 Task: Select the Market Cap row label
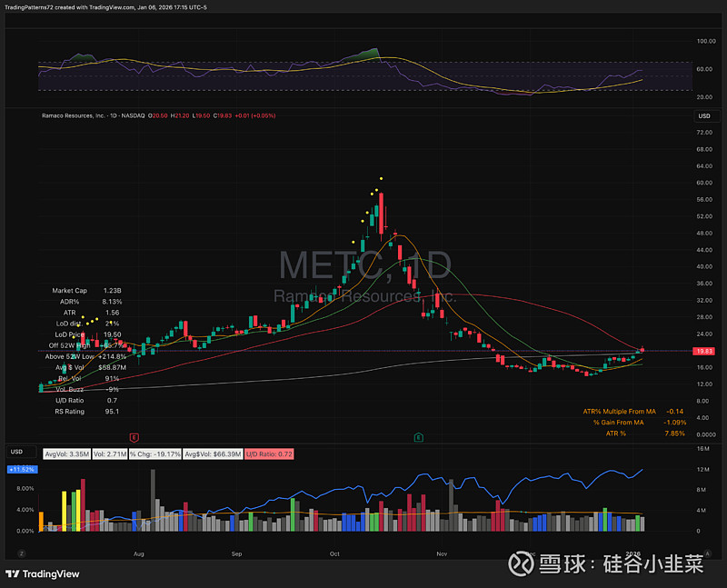pyautogui.click(x=70, y=290)
